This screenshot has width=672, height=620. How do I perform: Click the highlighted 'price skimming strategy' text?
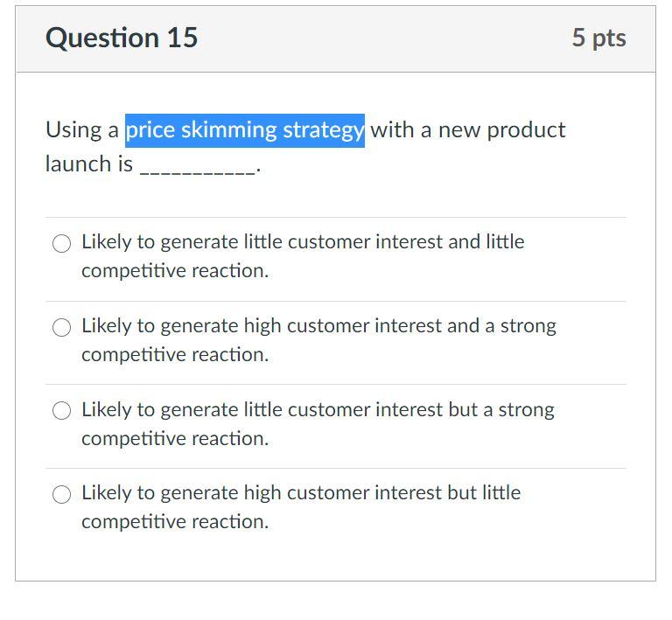pos(245,130)
